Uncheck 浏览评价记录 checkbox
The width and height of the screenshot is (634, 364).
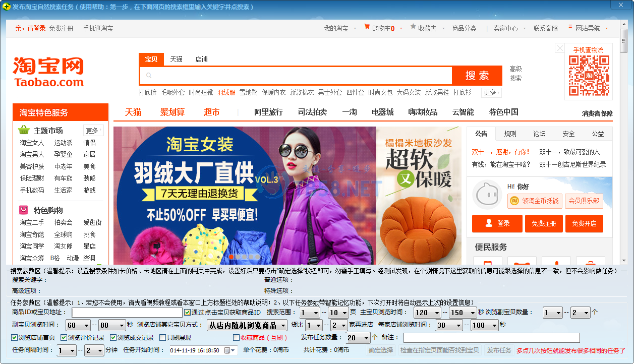pos(64,337)
